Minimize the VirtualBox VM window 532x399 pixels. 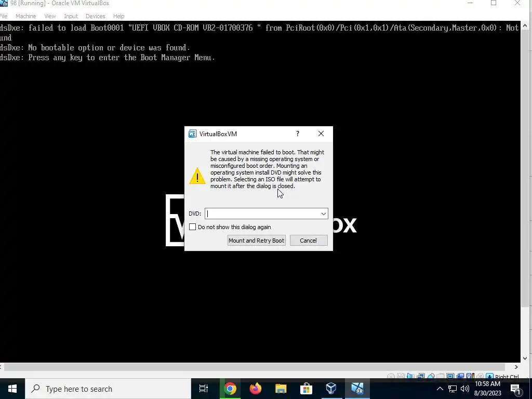[x=470, y=3]
